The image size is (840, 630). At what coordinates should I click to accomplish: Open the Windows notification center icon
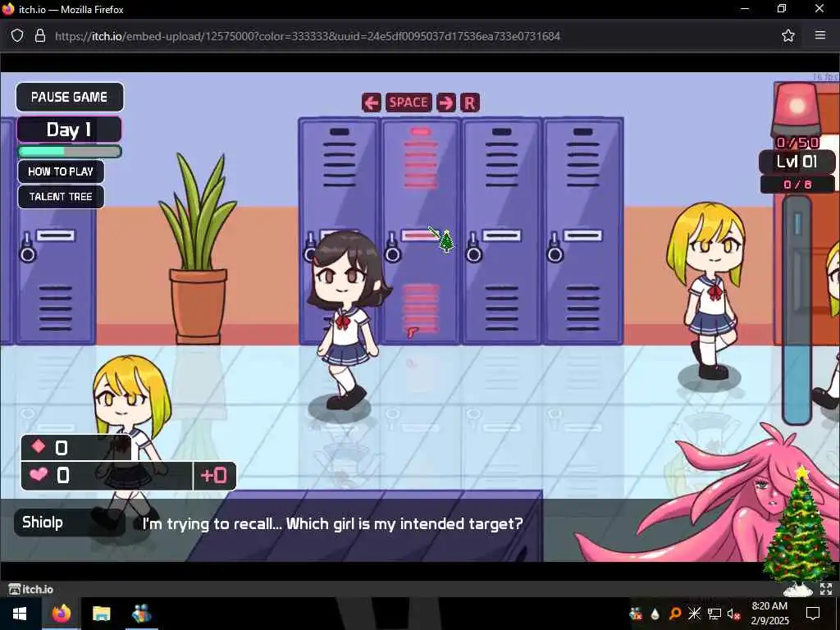[x=813, y=614]
